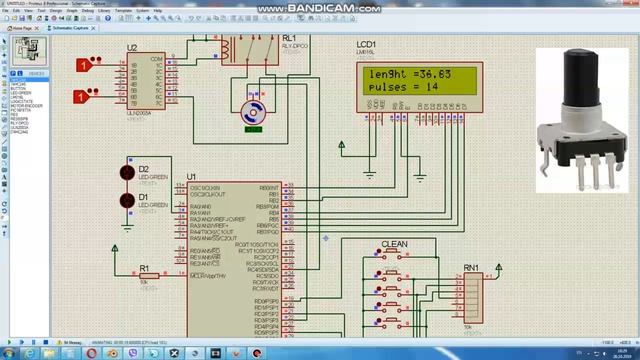Select the Schematic Capture tab
This screenshot has width=640, height=360.
68,28
